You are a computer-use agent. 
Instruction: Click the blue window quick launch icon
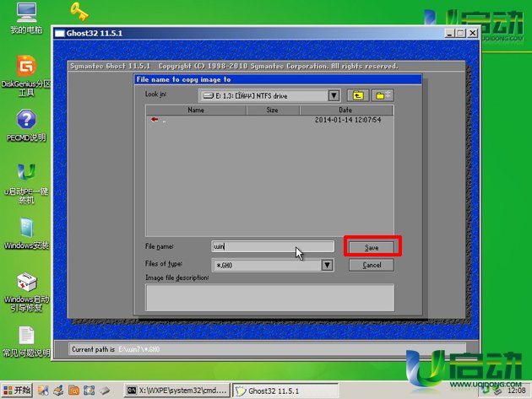click(x=90, y=391)
